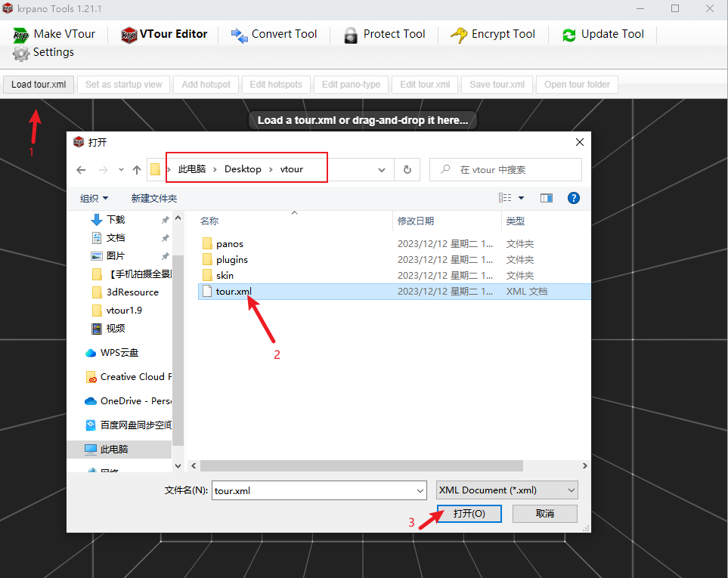Go forward in the file dialog
The height and width of the screenshot is (578, 728).
pyautogui.click(x=103, y=170)
